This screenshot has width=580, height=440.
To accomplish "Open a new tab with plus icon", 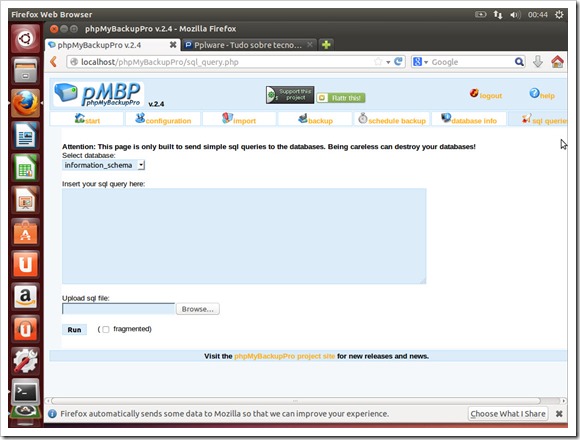I will point(326,45).
